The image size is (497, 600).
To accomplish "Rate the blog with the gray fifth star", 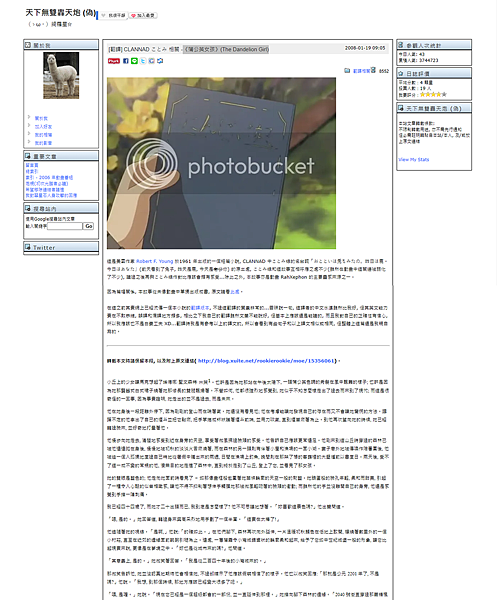I will tap(444, 95).
